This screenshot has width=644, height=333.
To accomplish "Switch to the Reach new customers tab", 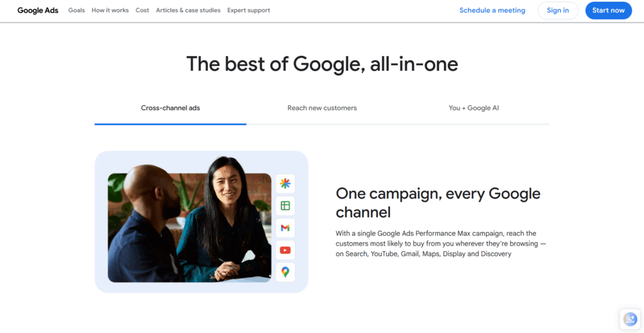I will tap(322, 108).
